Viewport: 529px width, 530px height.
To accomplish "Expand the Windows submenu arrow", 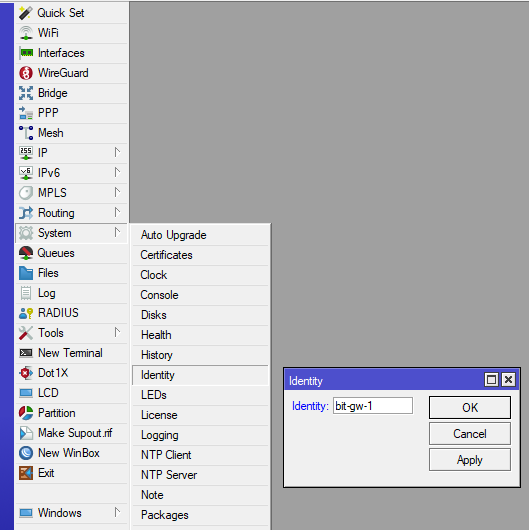I will coord(117,512).
